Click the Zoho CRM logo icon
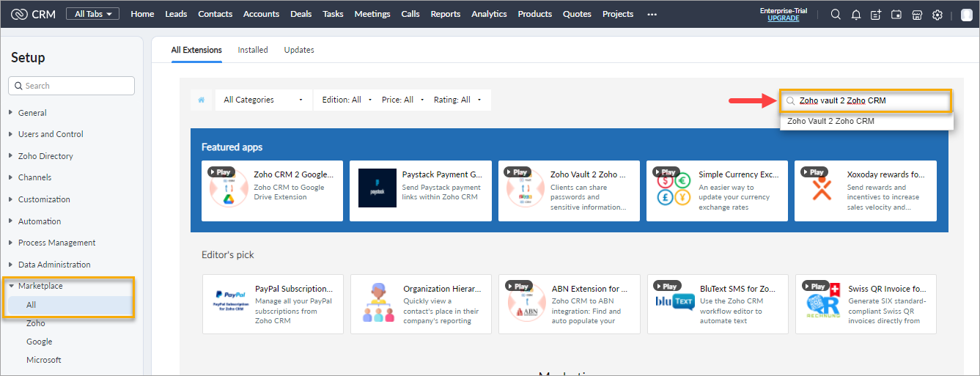Screen dimensions: 980x376 [20, 14]
